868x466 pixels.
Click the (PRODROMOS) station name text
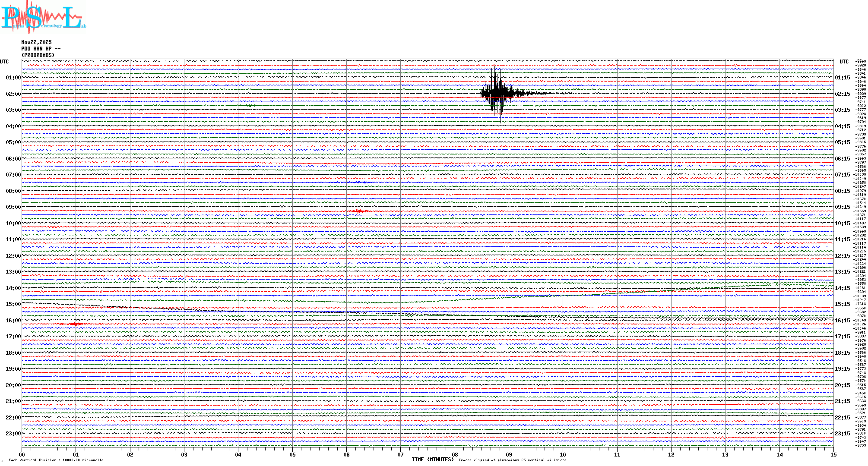38,55
